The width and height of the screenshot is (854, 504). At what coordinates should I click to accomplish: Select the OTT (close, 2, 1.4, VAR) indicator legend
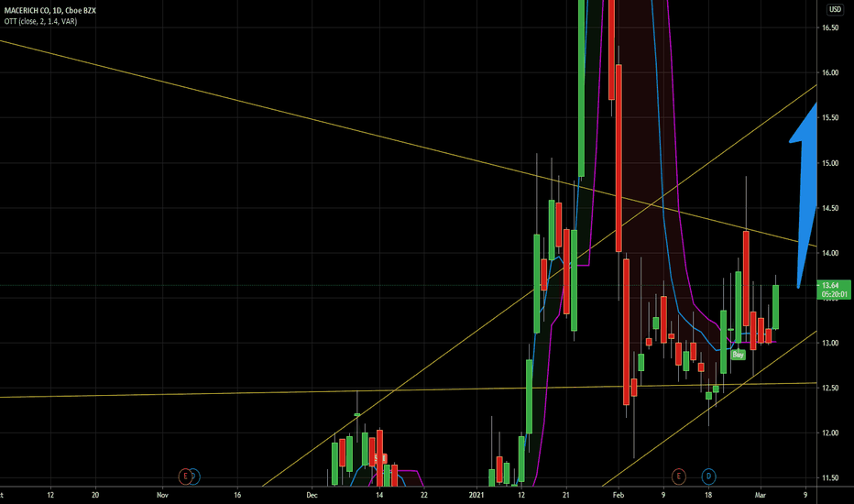(x=41, y=21)
